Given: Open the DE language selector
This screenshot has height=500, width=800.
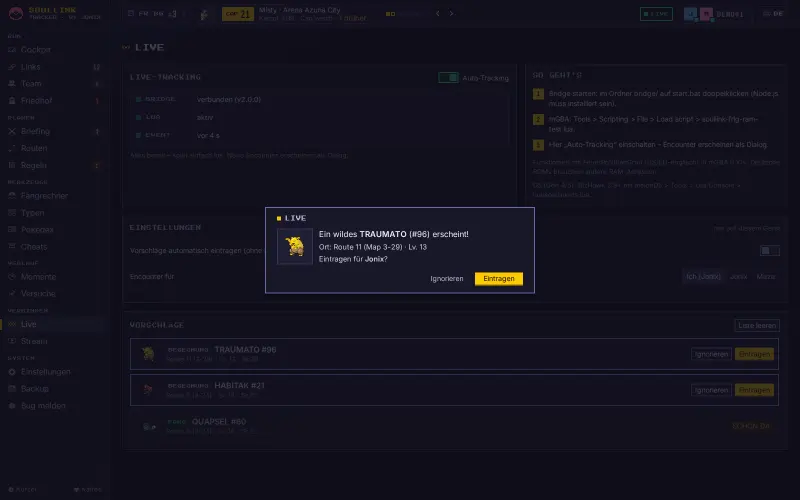Looking at the screenshot, I should tap(772, 14).
